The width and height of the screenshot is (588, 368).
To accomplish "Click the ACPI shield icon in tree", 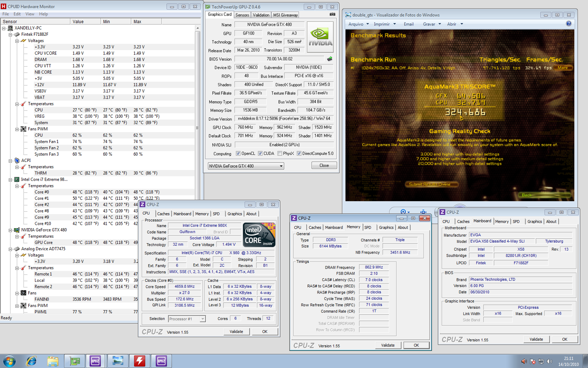I will point(17,160).
